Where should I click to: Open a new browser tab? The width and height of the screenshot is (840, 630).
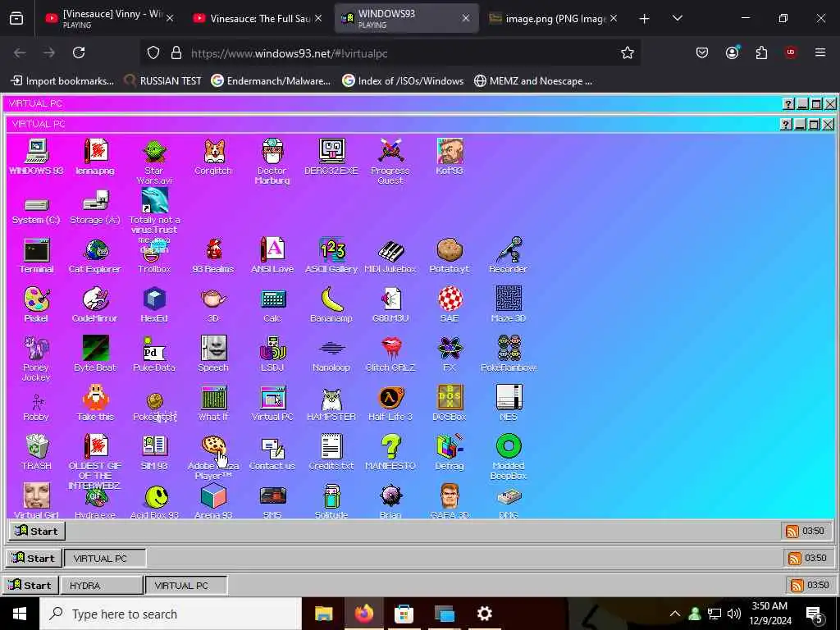[x=644, y=19]
